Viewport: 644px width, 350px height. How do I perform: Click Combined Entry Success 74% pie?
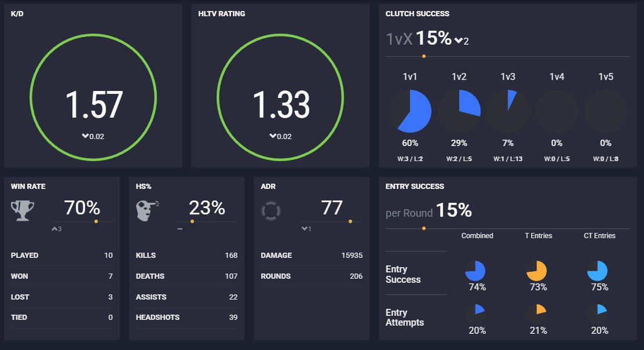475,271
